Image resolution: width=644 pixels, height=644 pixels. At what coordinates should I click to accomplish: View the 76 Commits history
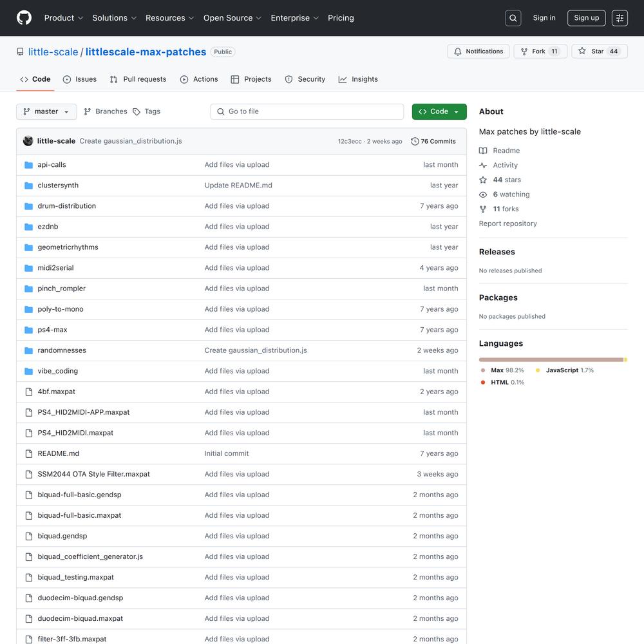point(433,141)
